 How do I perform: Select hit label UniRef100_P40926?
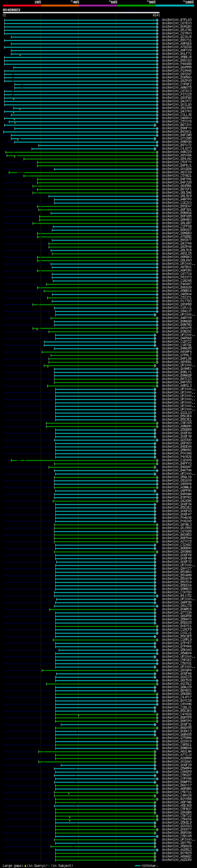coord(177,457)
